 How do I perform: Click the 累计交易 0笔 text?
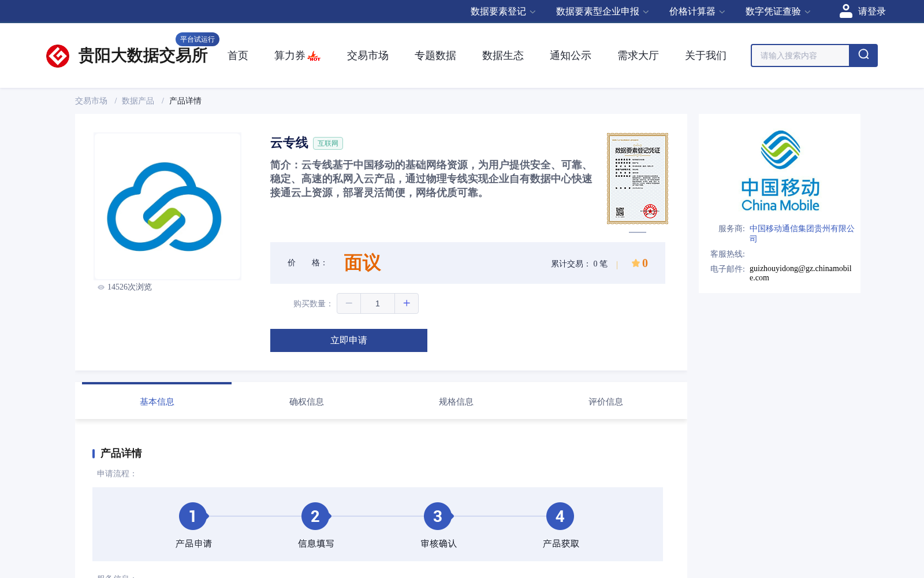579,264
